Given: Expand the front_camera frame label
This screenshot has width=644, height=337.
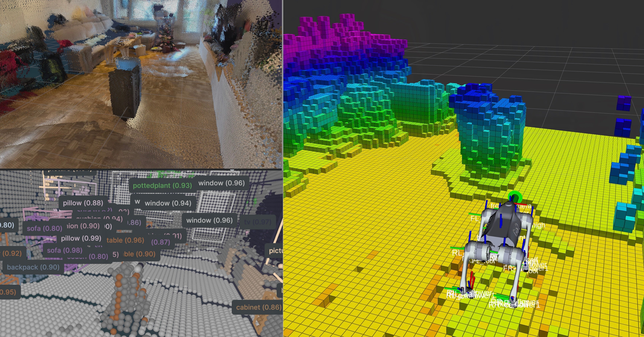Looking at the screenshot, I should [x=511, y=206].
